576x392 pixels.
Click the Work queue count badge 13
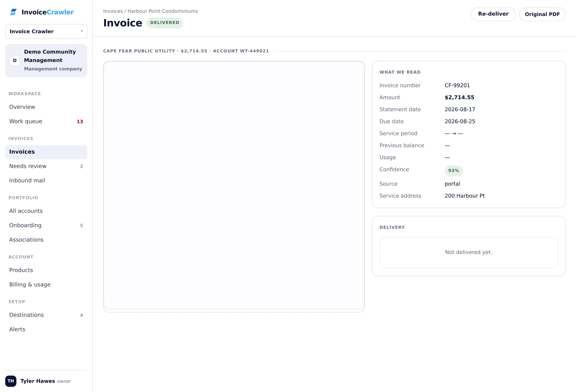(x=80, y=121)
